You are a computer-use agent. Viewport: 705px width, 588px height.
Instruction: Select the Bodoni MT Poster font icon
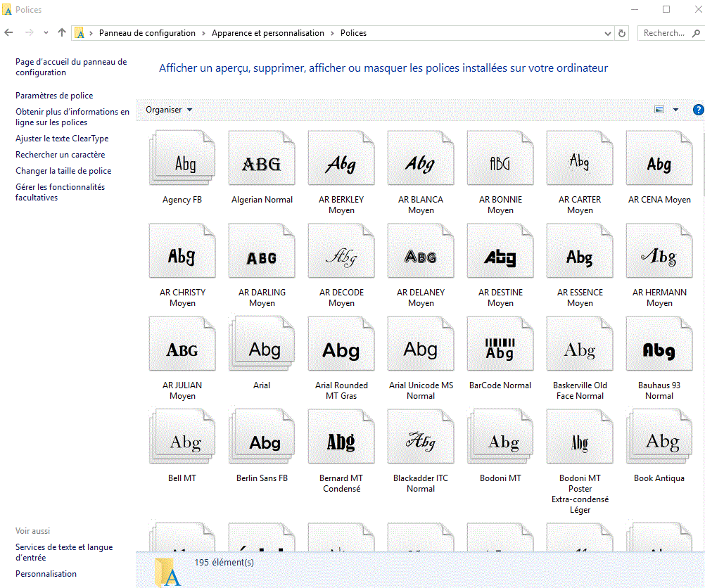coord(580,436)
